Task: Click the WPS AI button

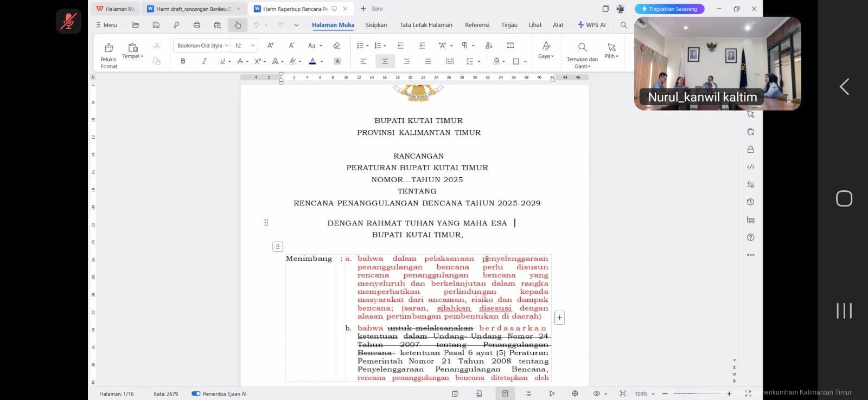Action: [592, 25]
